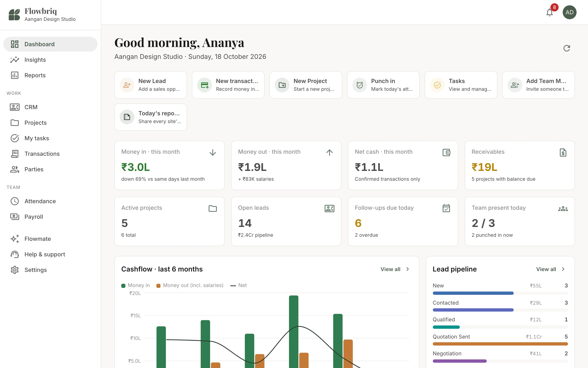
Task: Click the Projects folder icon in sidebar
Action: point(14,123)
